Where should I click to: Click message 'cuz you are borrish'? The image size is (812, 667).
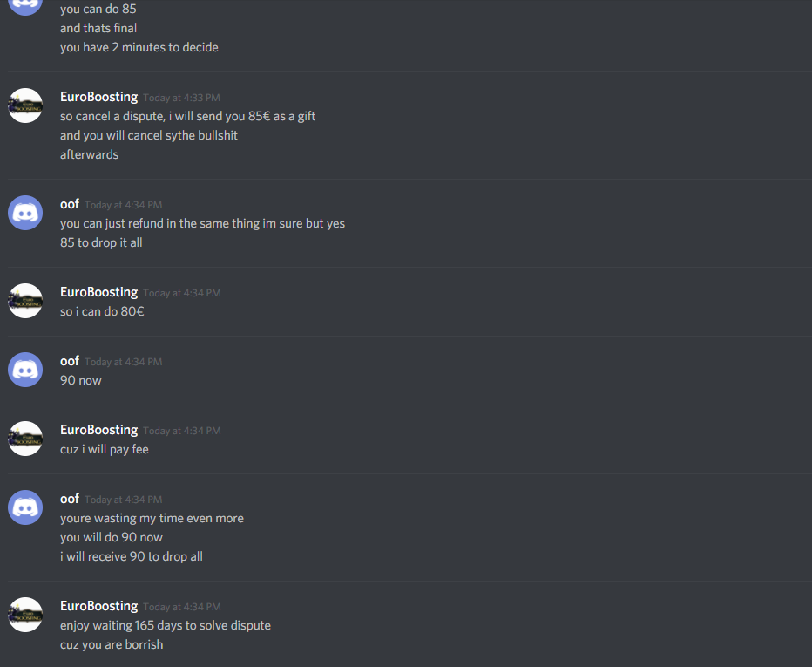tap(112, 644)
